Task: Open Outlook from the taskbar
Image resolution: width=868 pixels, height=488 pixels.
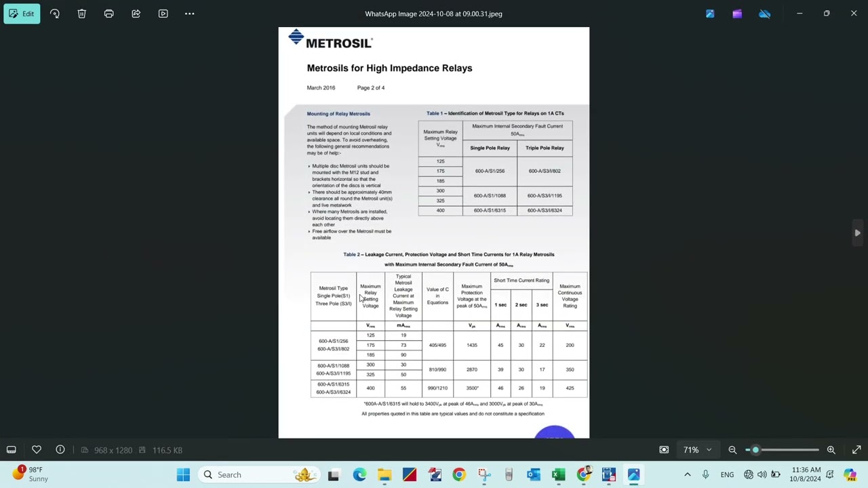Action: [534, 474]
